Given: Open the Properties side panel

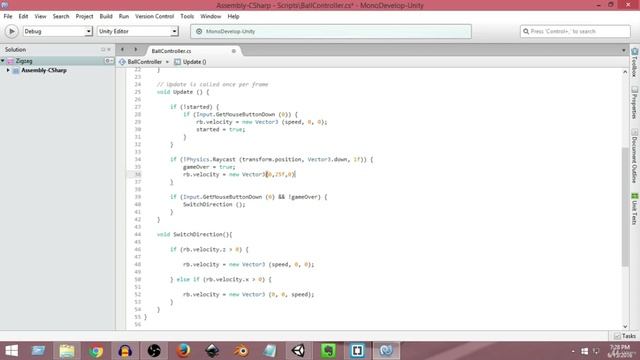Looking at the screenshot, I should click(x=635, y=102).
